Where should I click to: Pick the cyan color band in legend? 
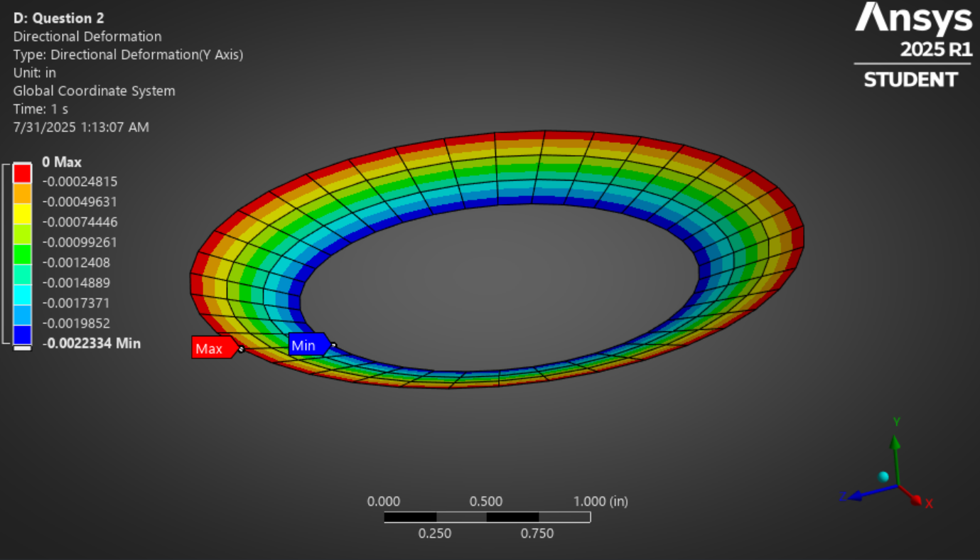click(x=22, y=294)
